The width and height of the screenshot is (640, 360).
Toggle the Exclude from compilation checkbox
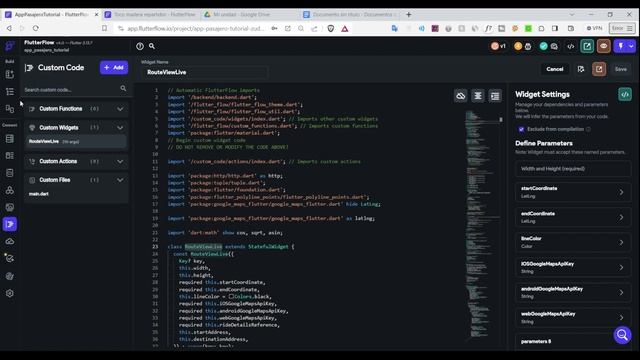pos(521,129)
